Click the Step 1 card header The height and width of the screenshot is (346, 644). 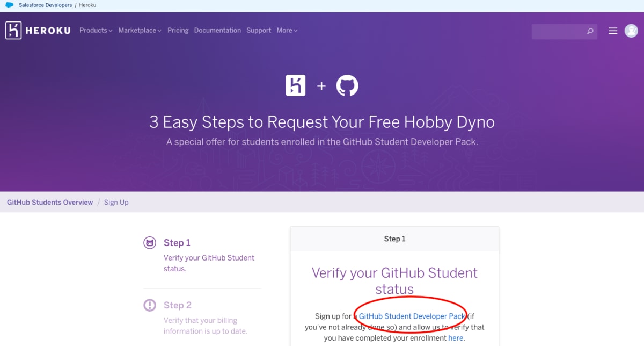(394, 239)
